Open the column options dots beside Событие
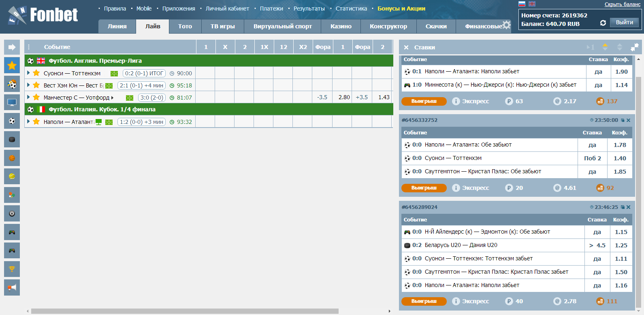This screenshot has height=315, width=644. 29,47
